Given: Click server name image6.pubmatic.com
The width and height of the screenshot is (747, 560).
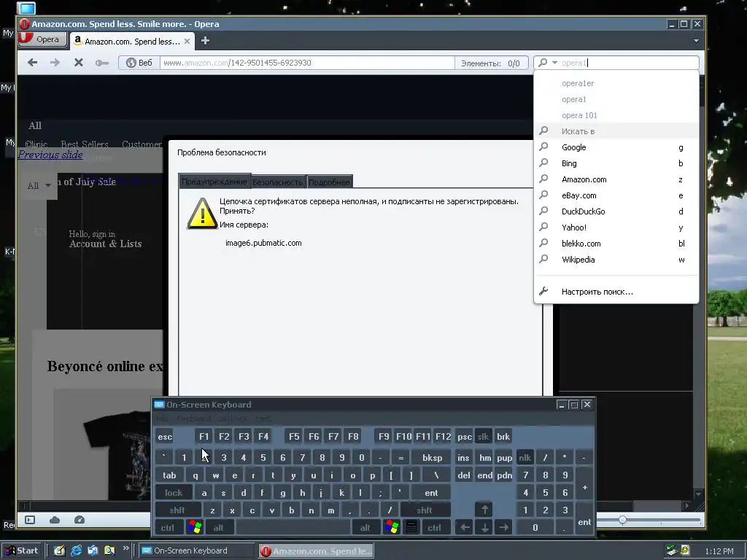Looking at the screenshot, I should coord(263,243).
